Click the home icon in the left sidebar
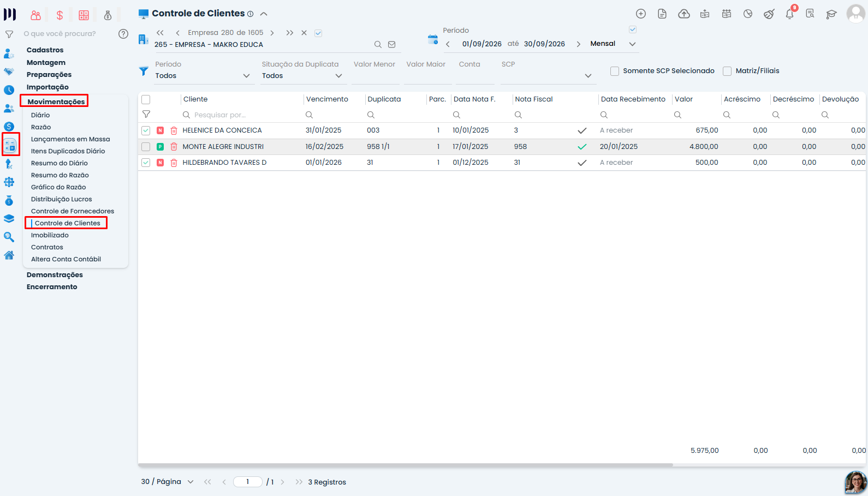 [x=9, y=255]
